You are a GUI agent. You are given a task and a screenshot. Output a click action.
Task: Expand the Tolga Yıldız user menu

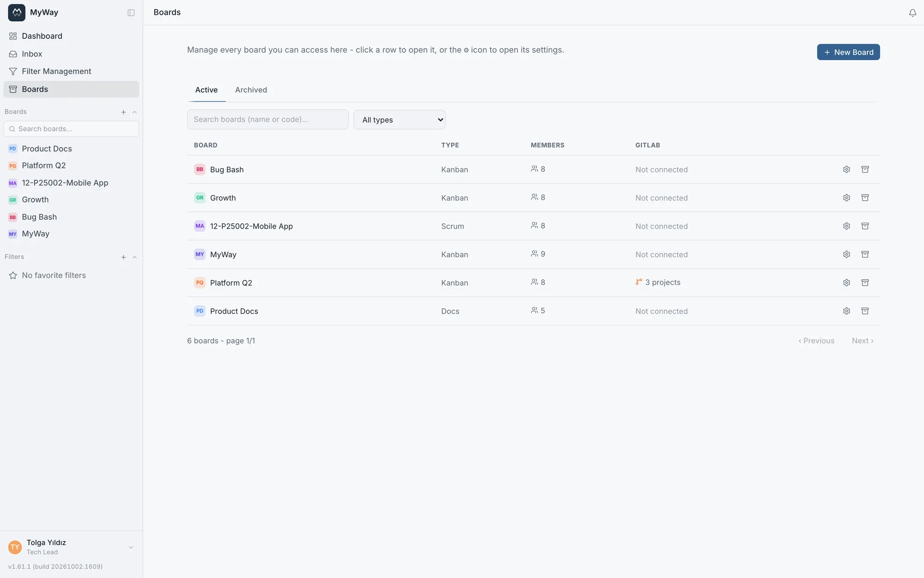coord(71,547)
